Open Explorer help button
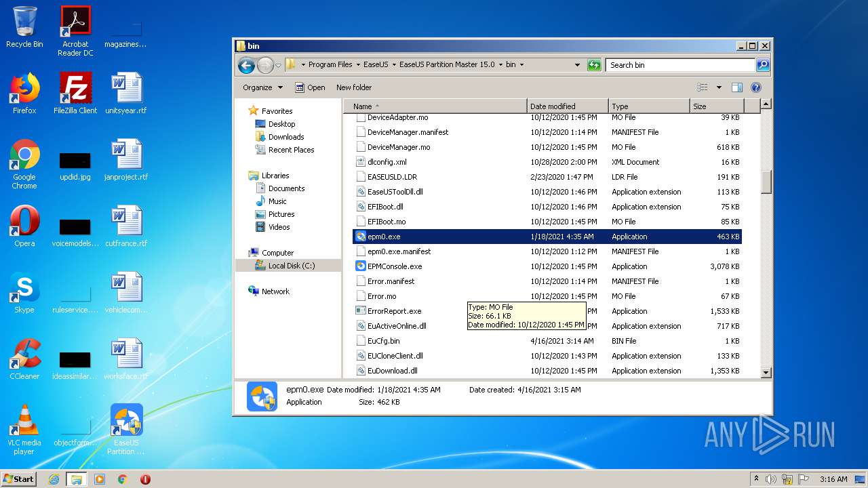The image size is (868, 488). 756,87
